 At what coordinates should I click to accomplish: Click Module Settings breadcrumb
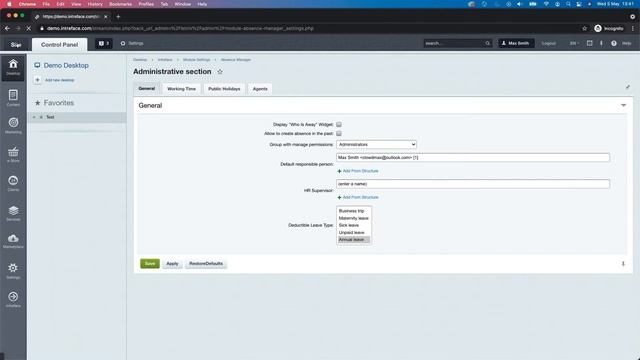(x=196, y=60)
